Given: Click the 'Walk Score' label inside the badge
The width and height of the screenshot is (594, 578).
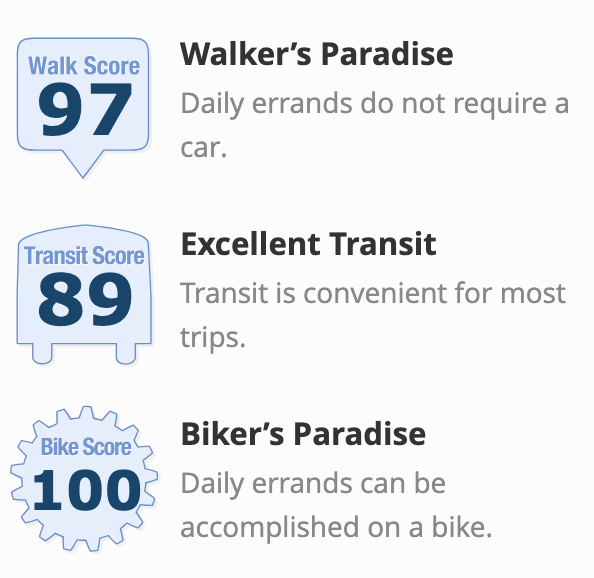Looking at the screenshot, I should 84,66.
